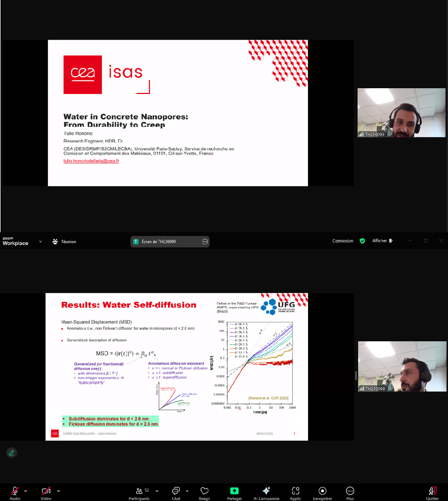Open the Participants panel

139,493
